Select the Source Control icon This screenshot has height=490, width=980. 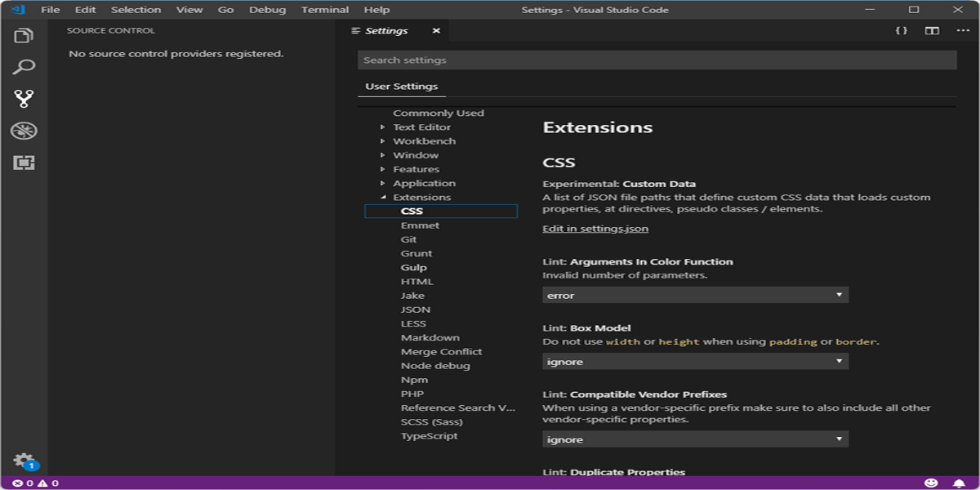pos(24,96)
